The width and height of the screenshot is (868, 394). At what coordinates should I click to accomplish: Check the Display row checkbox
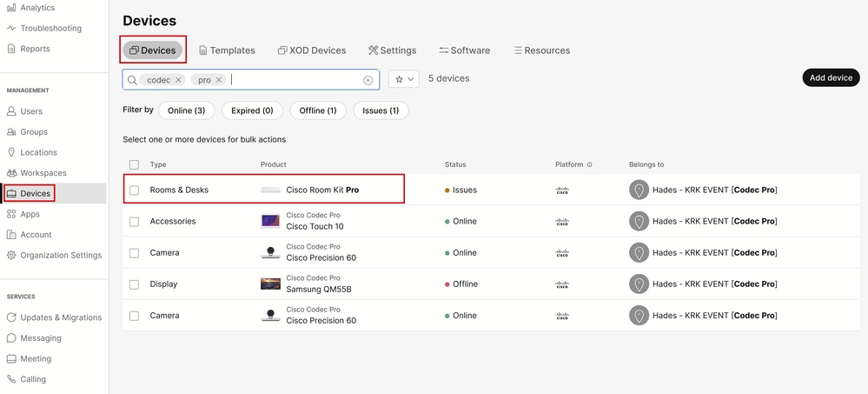point(134,284)
